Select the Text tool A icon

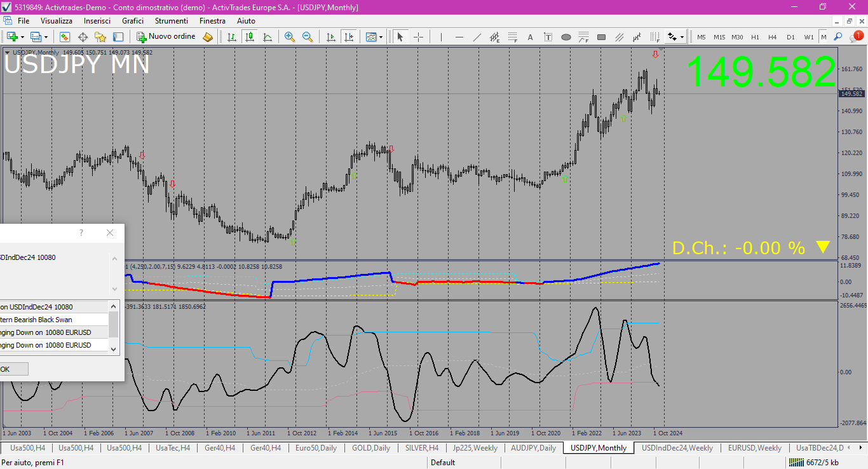pos(530,37)
